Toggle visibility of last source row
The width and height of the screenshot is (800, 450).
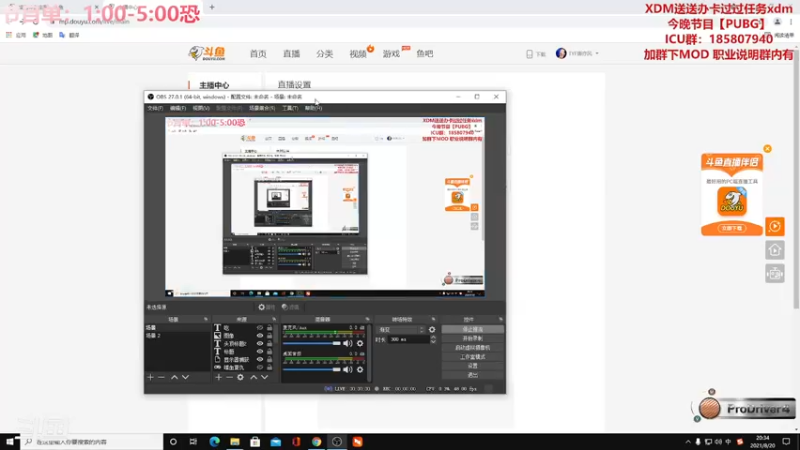tap(260, 367)
